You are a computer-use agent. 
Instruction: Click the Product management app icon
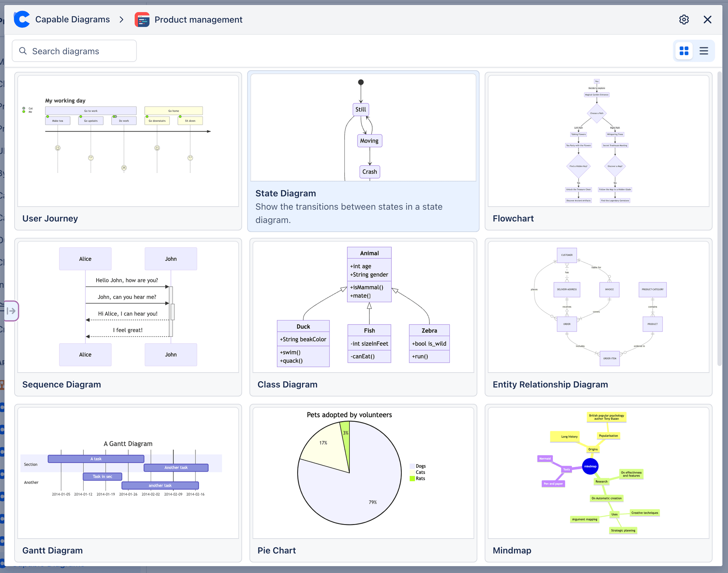142,20
